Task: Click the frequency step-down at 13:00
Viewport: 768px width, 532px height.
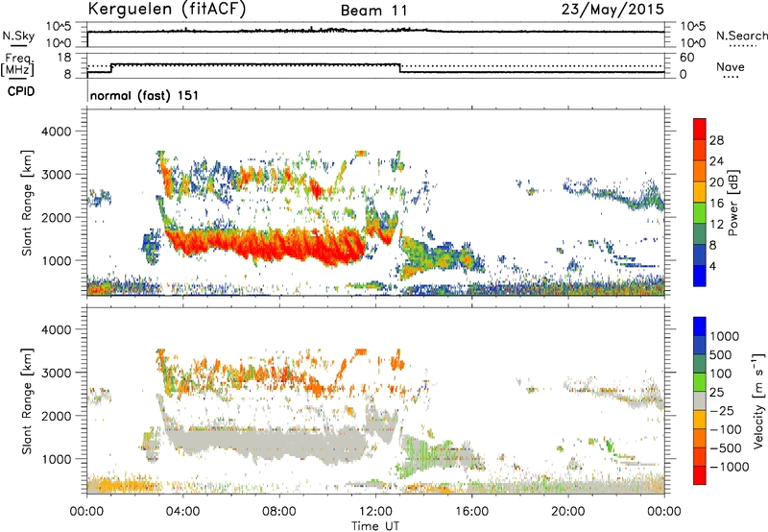Action: (x=400, y=68)
